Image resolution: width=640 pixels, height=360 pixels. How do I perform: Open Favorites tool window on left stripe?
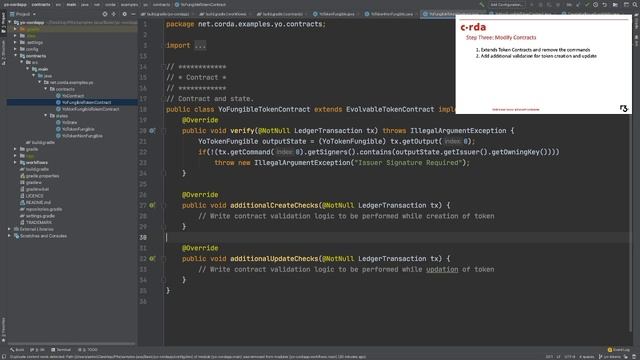pos(3,329)
